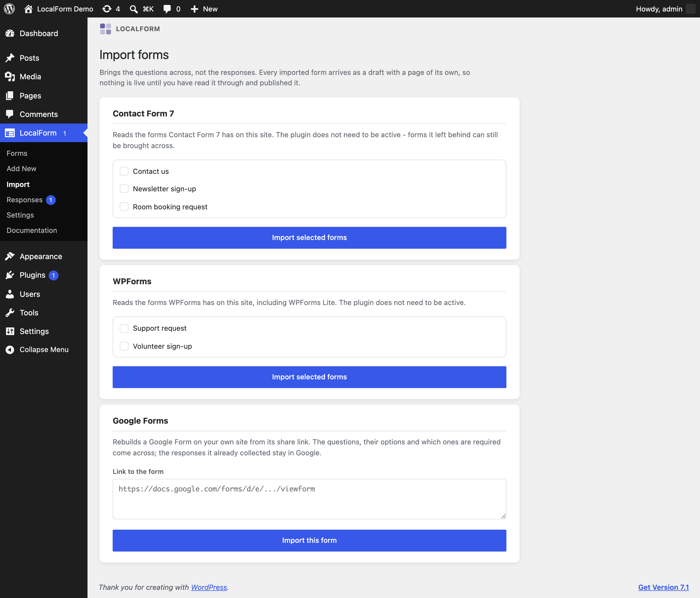The height and width of the screenshot is (598, 700).
Task: Click the Users person icon
Action: [10, 294]
